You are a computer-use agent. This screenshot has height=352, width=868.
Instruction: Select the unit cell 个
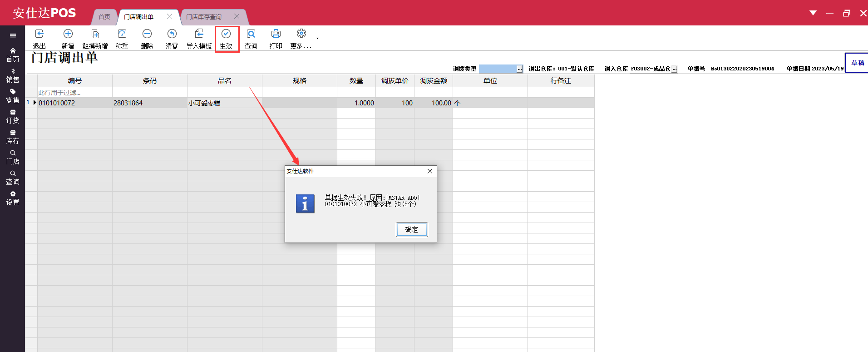pos(490,103)
